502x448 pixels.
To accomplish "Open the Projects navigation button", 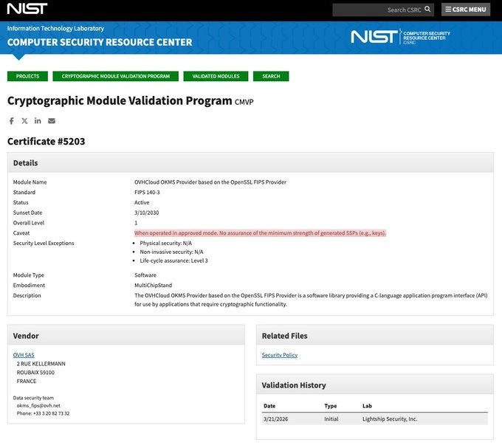I will click(27, 76).
